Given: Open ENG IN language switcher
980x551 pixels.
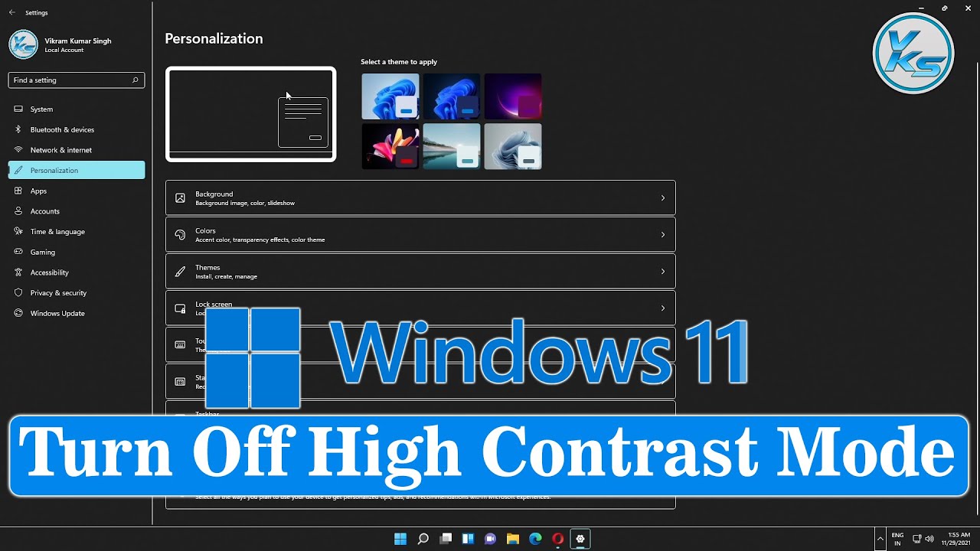Looking at the screenshot, I should [x=897, y=539].
